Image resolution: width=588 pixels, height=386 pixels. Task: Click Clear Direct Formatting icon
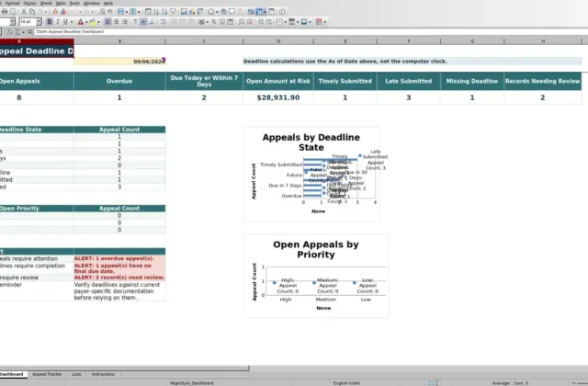pyautogui.click(x=63, y=12)
